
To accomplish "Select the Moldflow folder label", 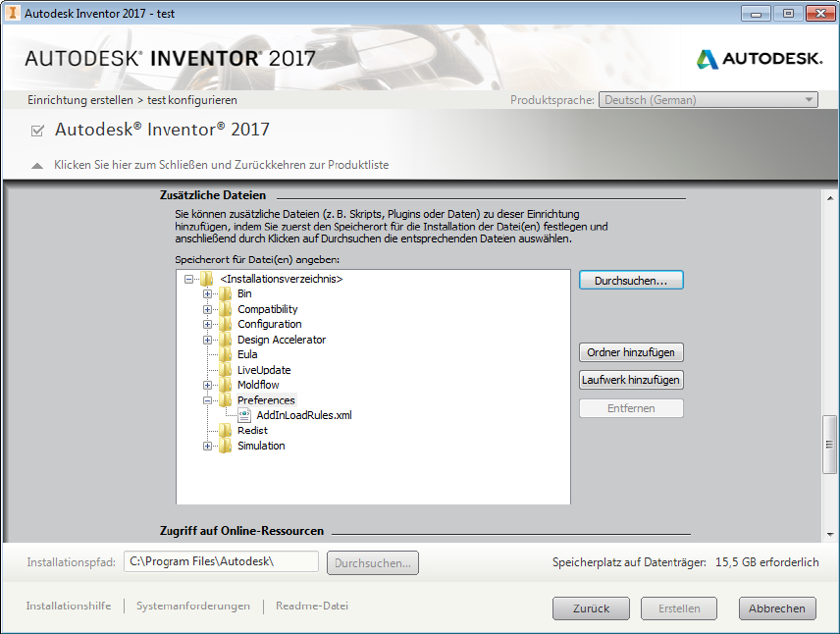I will 258,385.
